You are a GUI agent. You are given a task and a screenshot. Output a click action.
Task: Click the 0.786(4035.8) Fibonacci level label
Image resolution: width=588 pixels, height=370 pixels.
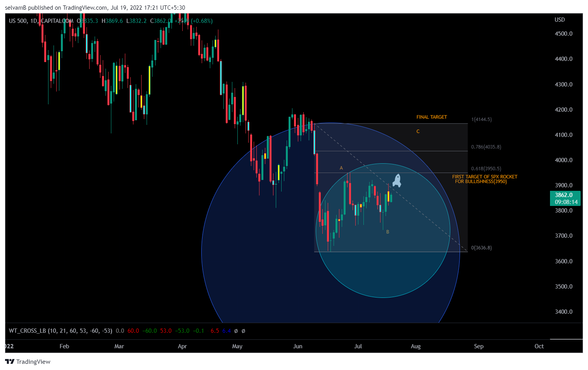pyautogui.click(x=486, y=147)
